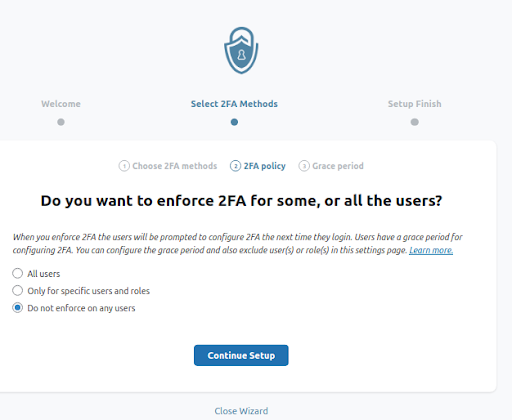Screen dimensions: 512x420
Task: Click the step 3 circled number icon
Action: tap(304, 166)
